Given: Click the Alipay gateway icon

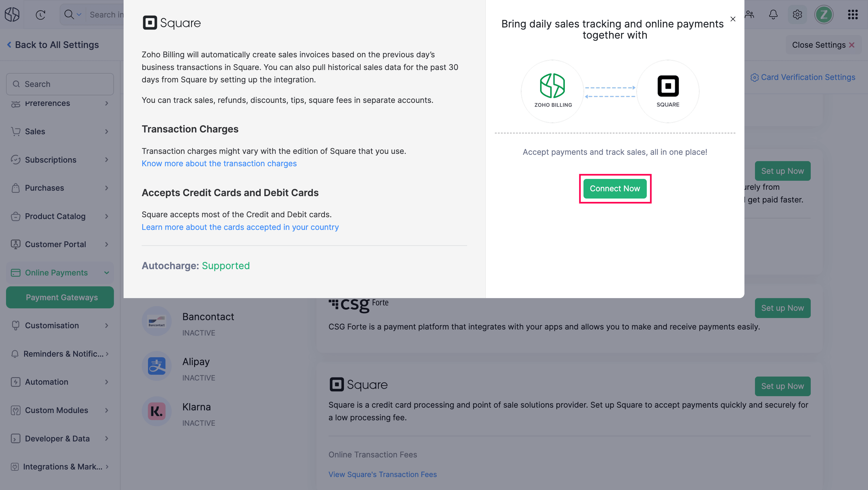Looking at the screenshot, I should (157, 366).
